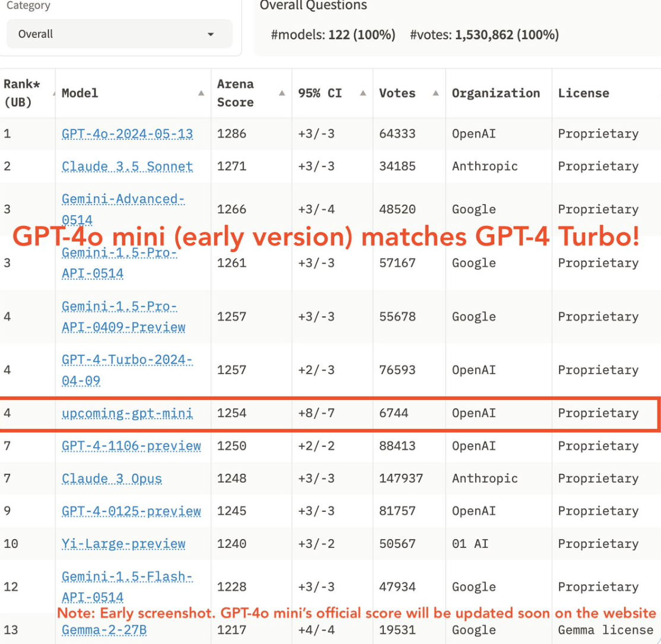Open Gemma-2-27B model link
Screen dimensions: 661x644
point(104,630)
